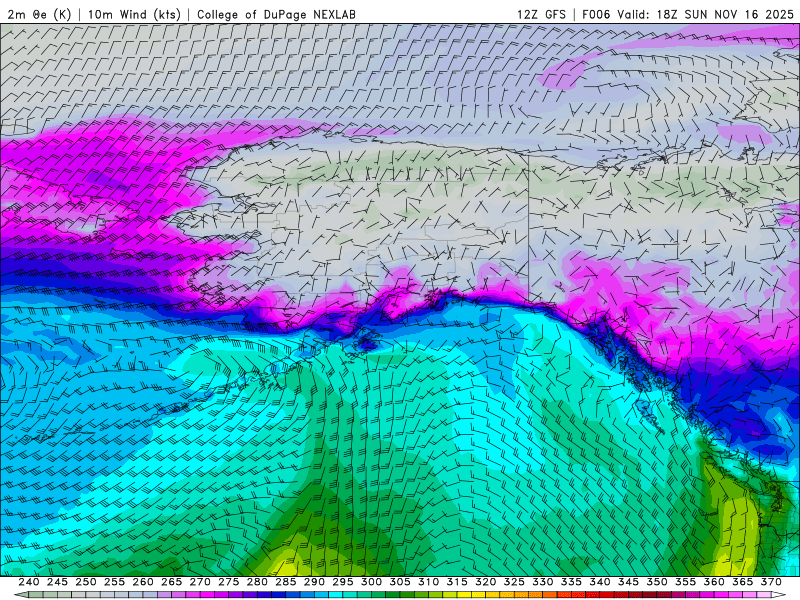Image resolution: width=800 pixels, height=600 pixels.
Task: Click the 365 scale label
Action: click(743, 582)
